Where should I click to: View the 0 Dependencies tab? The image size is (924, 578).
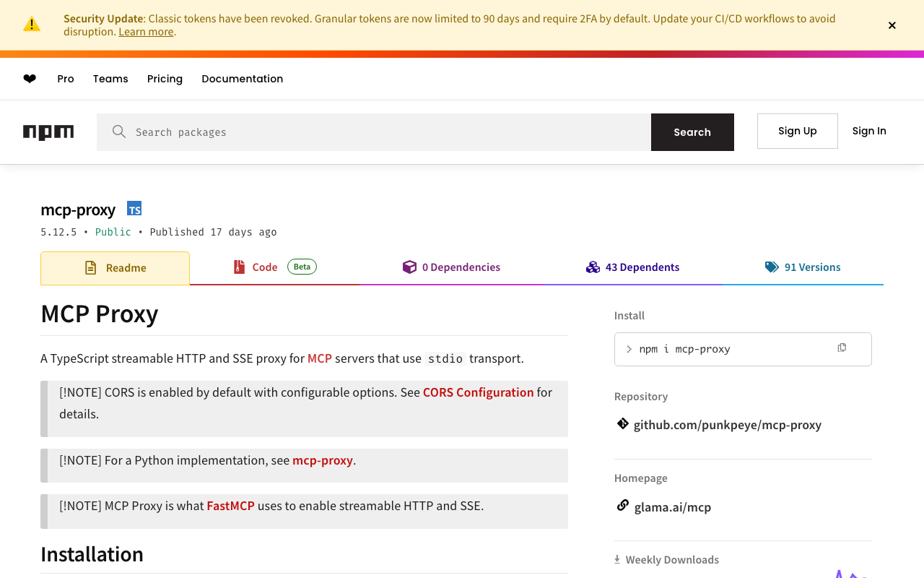pyautogui.click(x=451, y=267)
